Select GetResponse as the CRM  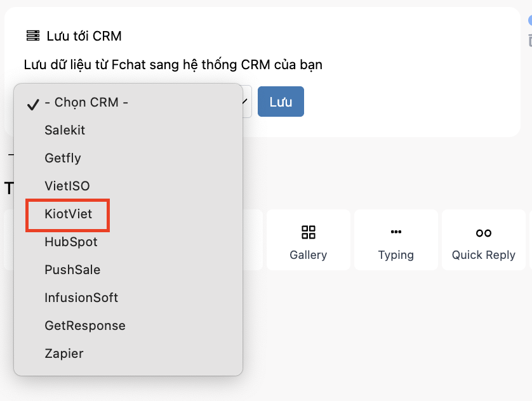[x=128, y=325]
